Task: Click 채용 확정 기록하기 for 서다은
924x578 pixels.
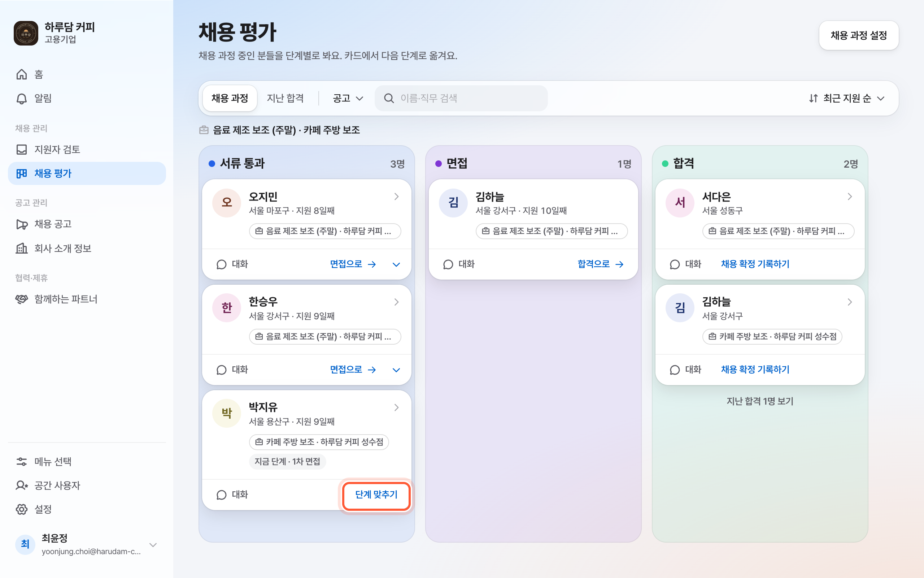Action: [755, 264]
